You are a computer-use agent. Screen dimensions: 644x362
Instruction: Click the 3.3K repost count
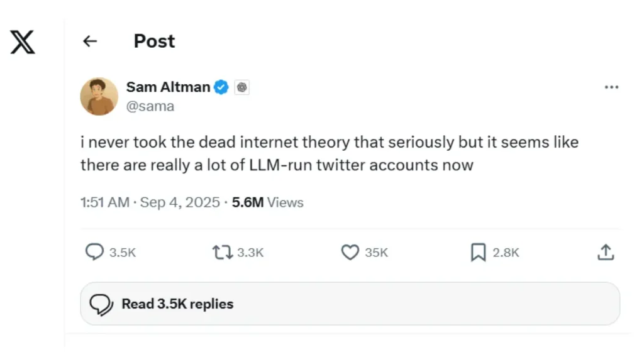[250, 253]
